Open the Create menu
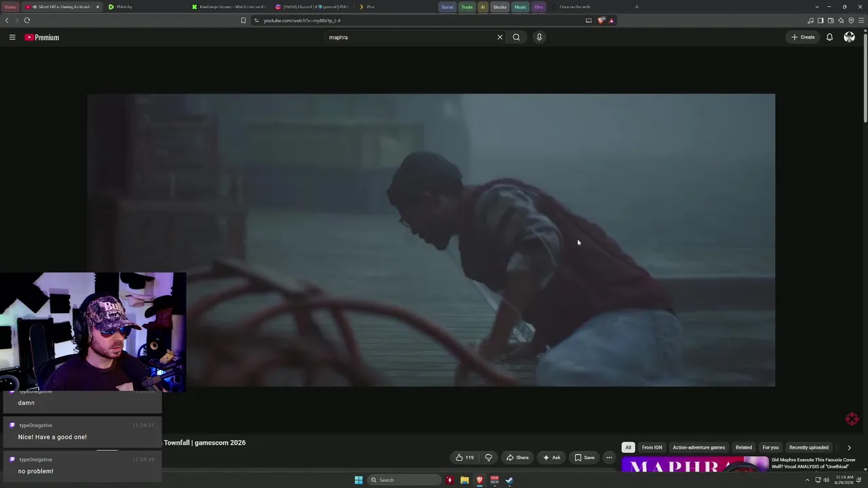This screenshot has width=868, height=488. coord(803,37)
